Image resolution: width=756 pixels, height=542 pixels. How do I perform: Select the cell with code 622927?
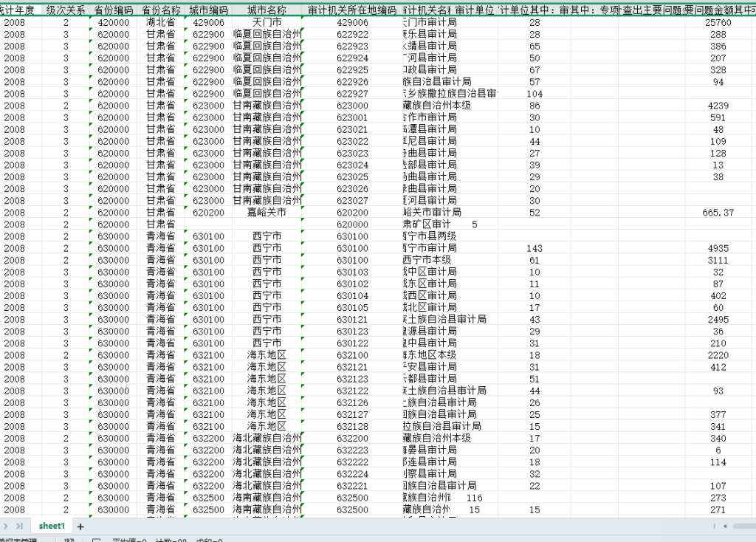coord(352,94)
